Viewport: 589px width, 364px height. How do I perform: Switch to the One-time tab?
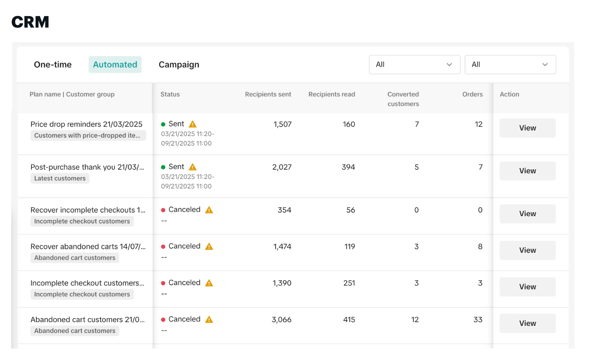point(53,64)
